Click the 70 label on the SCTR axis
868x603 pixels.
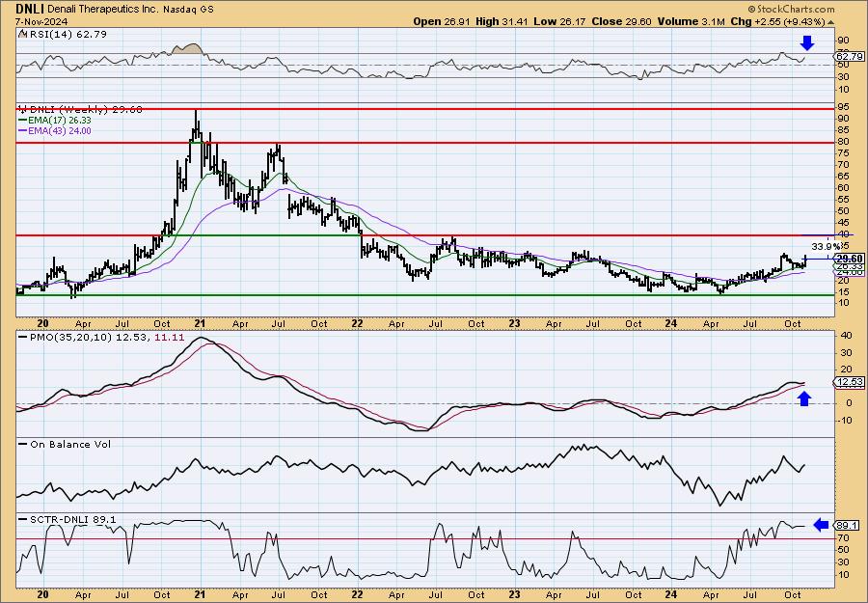pos(843,537)
